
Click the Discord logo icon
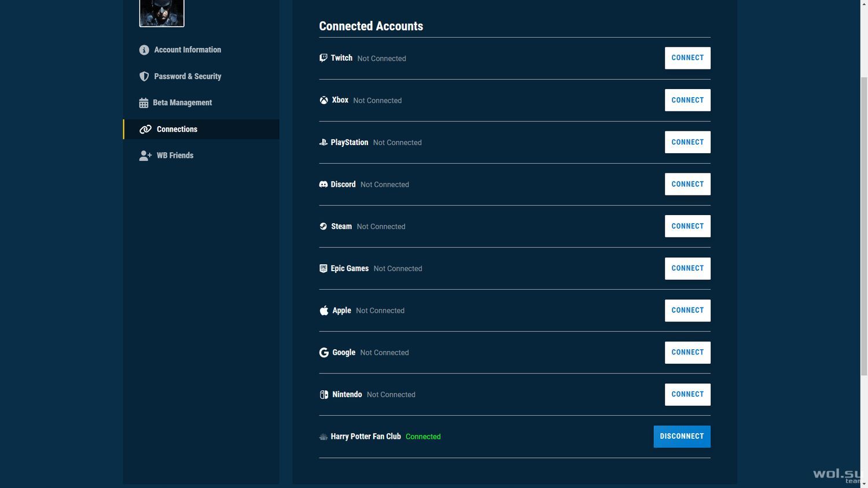[x=323, y=184]
